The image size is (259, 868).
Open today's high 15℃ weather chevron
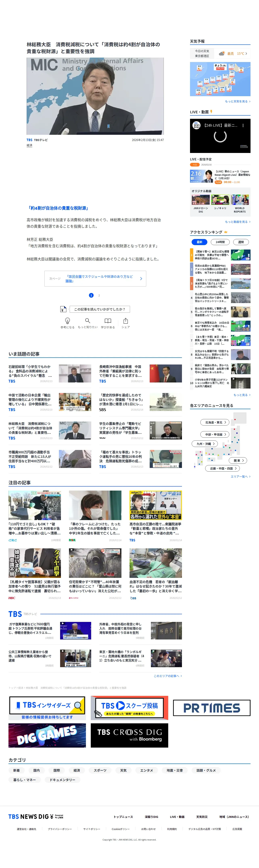pos(246,54)
